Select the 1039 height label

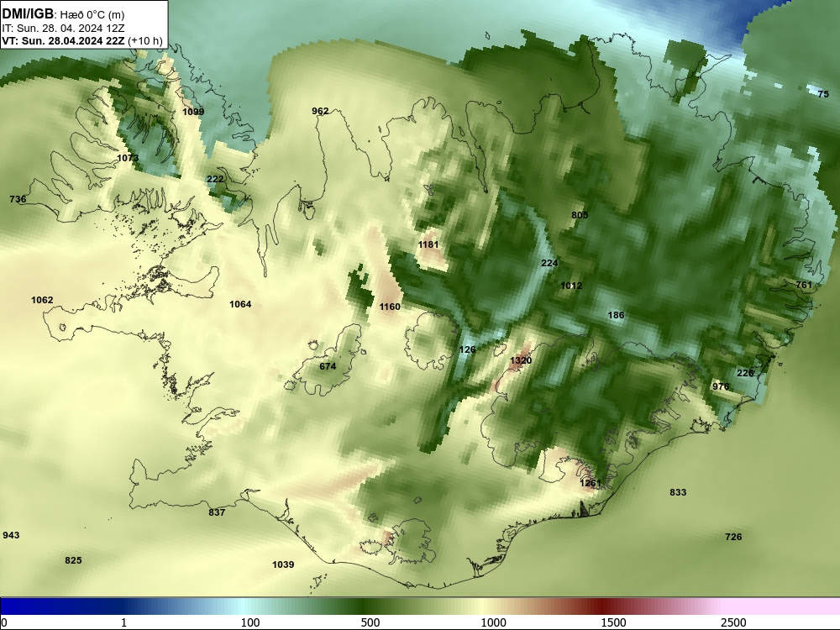point(283,564)
